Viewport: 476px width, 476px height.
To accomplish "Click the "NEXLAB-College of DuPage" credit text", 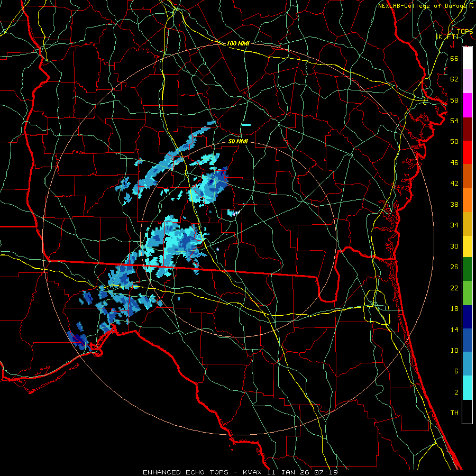I will 424,6.
